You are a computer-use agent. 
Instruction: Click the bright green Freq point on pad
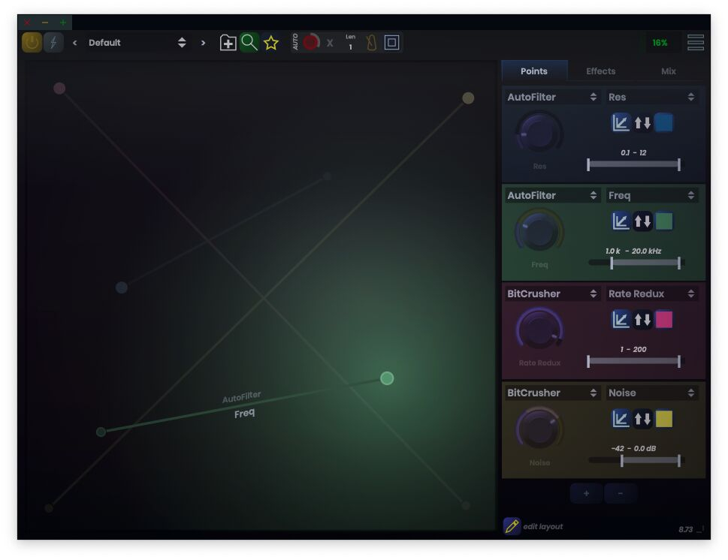tap(387, 378)
